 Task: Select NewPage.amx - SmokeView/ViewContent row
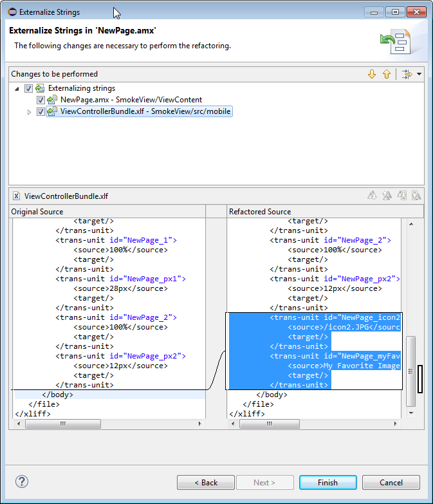[x=131, y=100]
